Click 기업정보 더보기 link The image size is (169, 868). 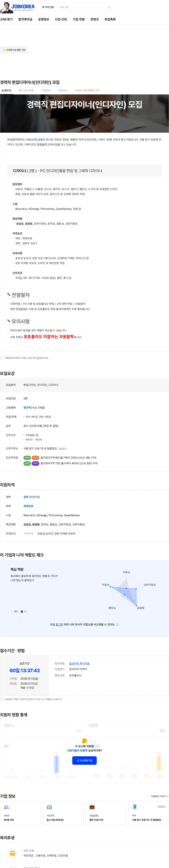point(159,796)
